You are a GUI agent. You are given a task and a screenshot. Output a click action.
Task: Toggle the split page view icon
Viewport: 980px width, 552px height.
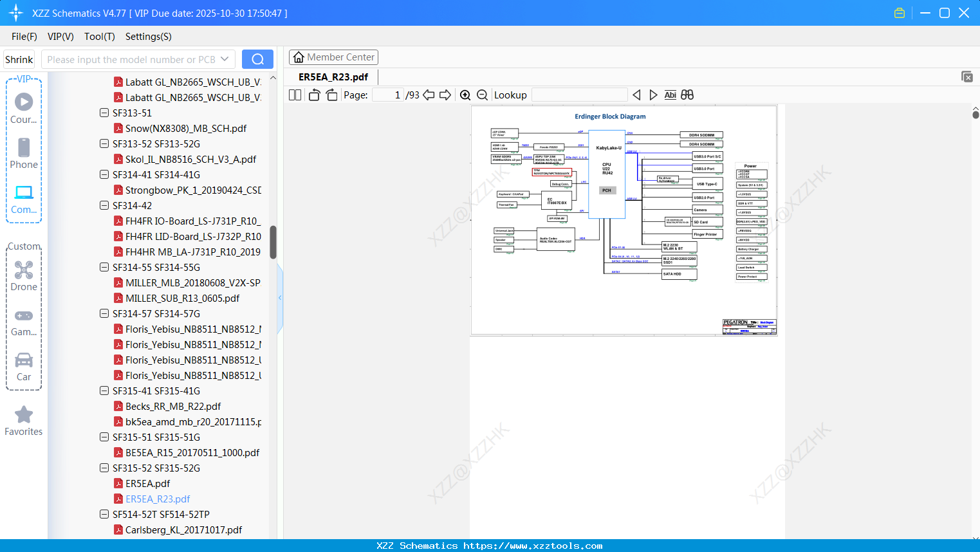point(295,95)
